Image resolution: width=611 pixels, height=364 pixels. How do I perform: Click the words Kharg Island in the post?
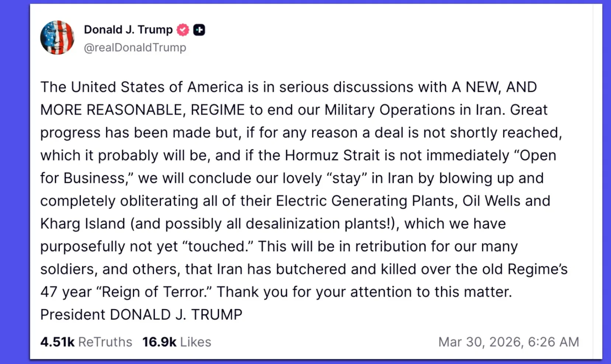click(x=83, y=223)
